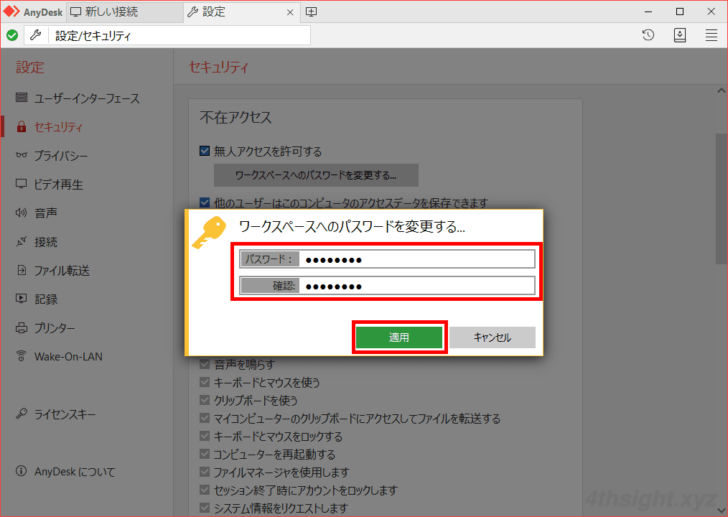Maximize the AnyDesk window

[680, 12]
